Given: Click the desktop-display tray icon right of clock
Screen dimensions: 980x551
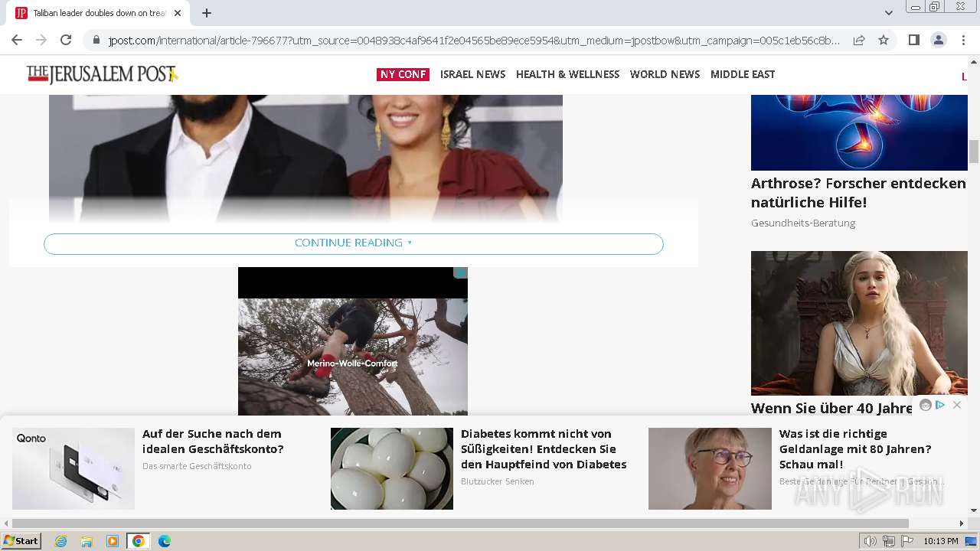Looking at the screenshot, I should 971,541.
